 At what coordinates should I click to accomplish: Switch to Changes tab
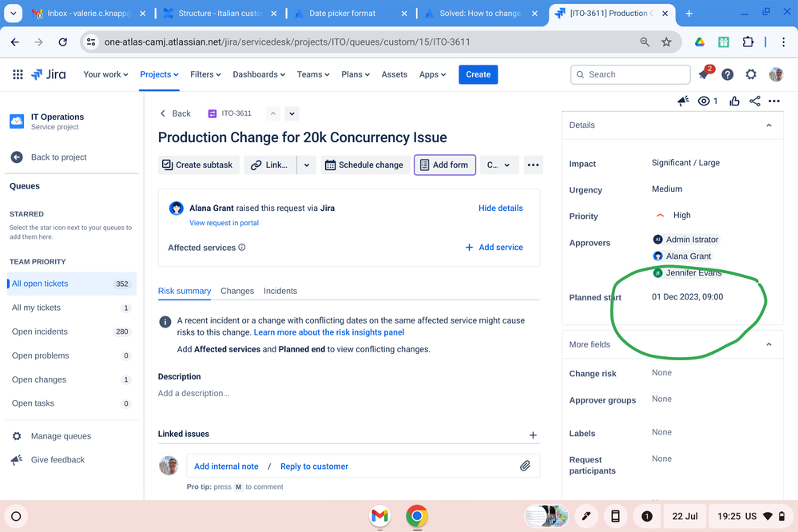click(x=237, y=291)
